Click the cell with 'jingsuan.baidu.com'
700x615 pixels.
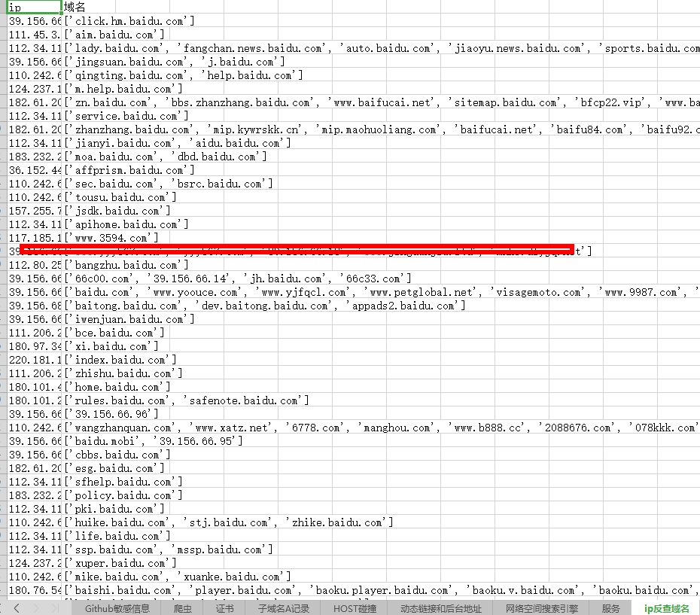[x=175, y=62]
